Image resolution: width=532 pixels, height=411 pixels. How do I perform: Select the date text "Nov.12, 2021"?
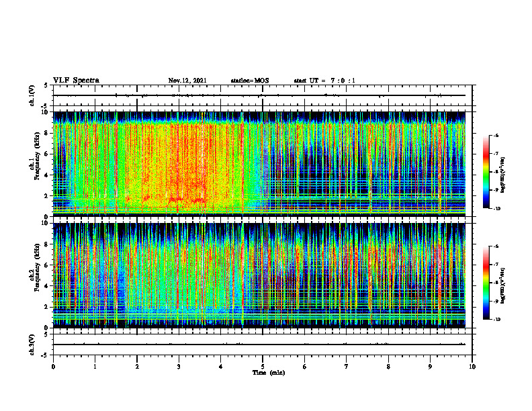(187, 81)
